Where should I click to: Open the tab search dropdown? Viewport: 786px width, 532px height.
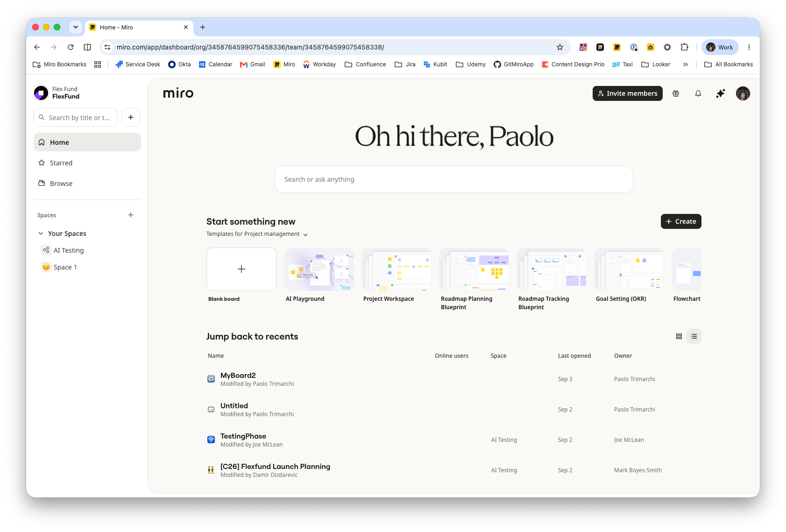[x=76, y=27]
